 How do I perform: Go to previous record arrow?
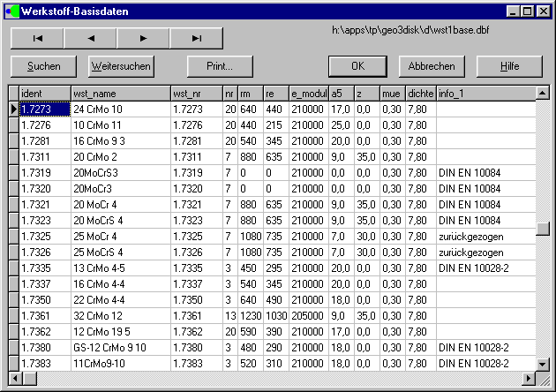click(x=90, y=38)
